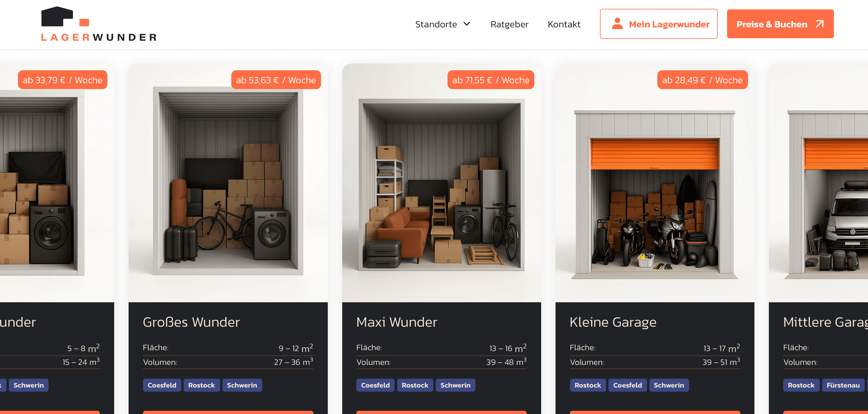Click the Lagerwunder logo
868x414 pixels.
[99, 24]
